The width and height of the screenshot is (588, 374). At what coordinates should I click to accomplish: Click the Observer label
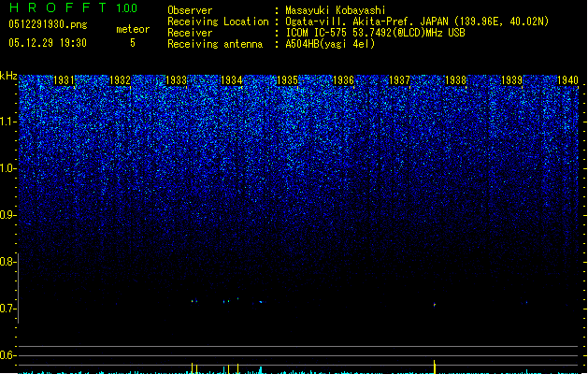[190, 10]
